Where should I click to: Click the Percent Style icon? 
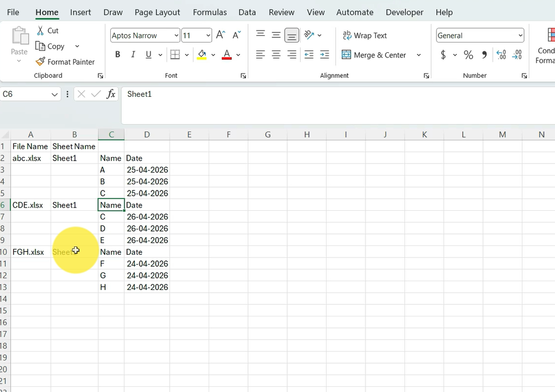[469, 55]
